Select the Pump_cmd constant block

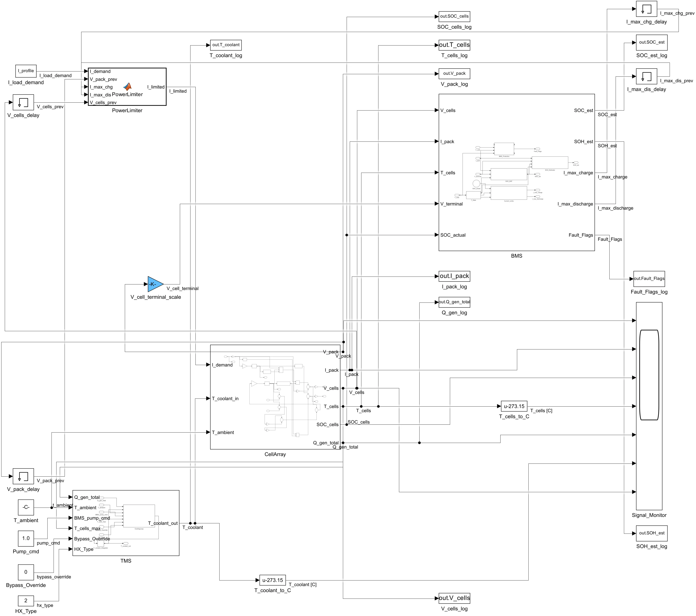(x=26, y=539)
